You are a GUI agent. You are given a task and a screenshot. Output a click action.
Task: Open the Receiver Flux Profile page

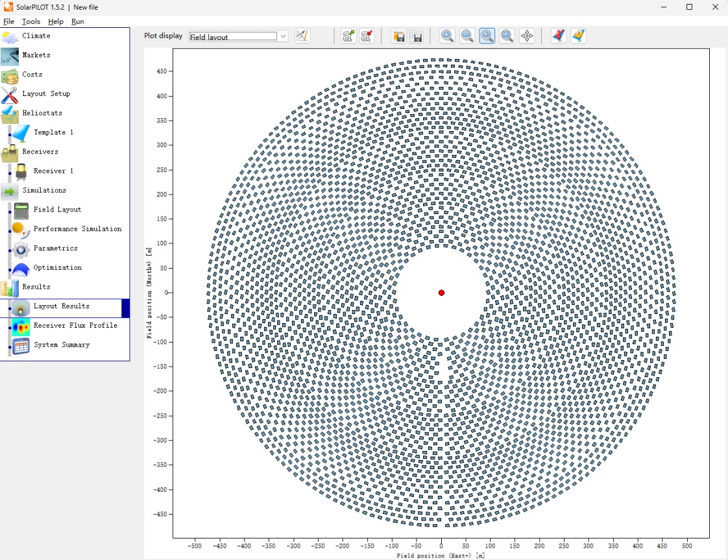pyautogui.click(x=75, y=325)
